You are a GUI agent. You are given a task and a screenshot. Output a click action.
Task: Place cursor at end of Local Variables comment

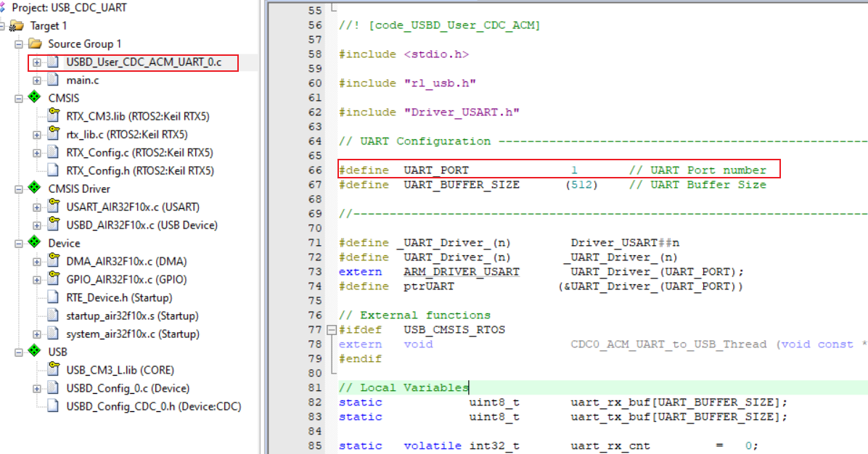pos(469,388)
